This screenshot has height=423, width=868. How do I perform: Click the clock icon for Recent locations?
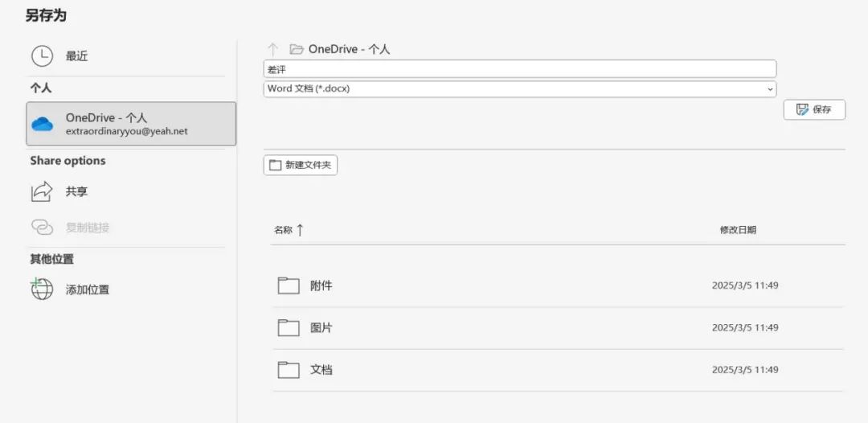42,56
